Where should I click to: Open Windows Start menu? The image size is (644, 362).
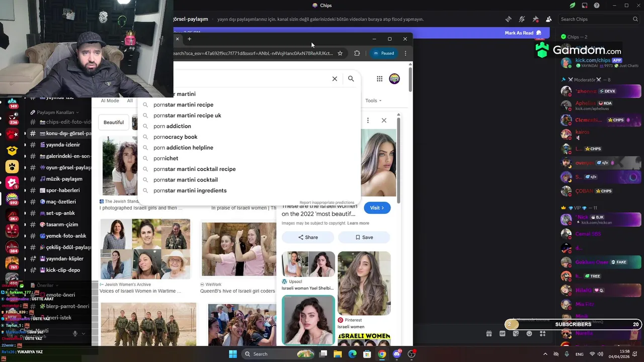pyautogui.click(x=233, y=354)
